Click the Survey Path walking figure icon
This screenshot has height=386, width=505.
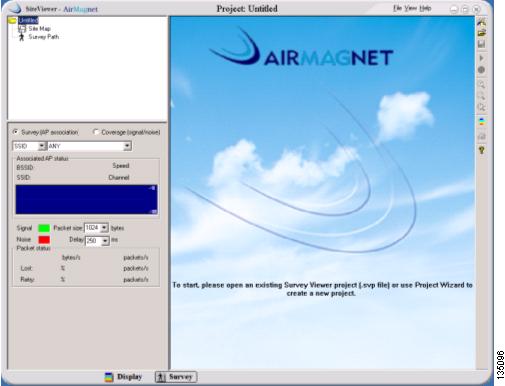[22, 37]
